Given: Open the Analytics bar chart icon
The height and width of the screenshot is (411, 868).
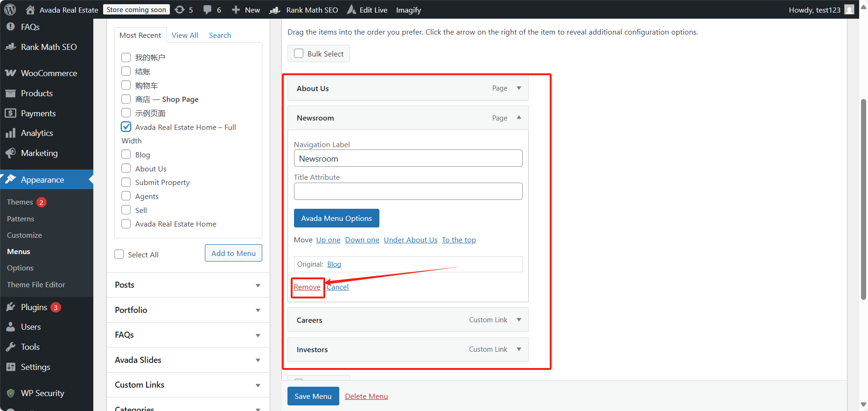Looking at the screenshot, I should coord(11,134).
